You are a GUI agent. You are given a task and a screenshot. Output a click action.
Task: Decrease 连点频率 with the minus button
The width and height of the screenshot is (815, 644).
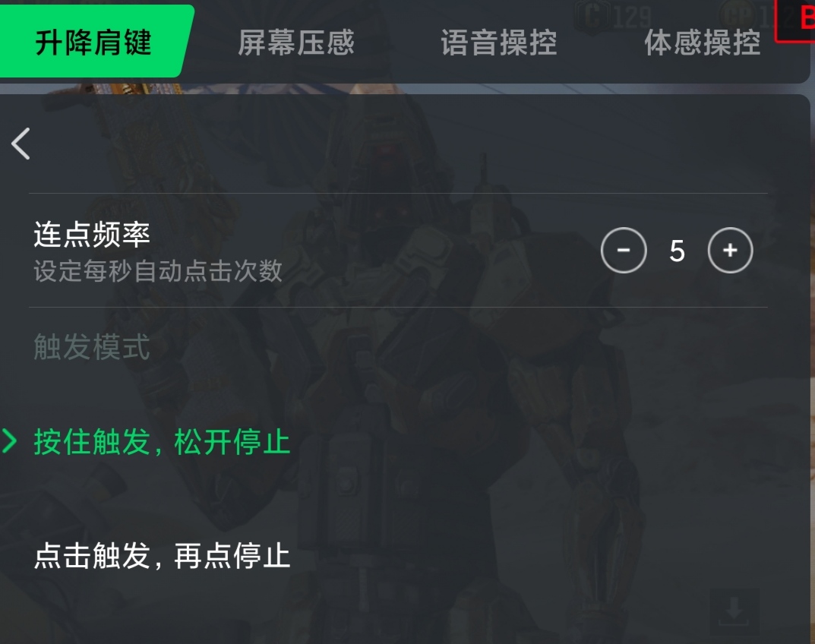click(x=623, y=250)
